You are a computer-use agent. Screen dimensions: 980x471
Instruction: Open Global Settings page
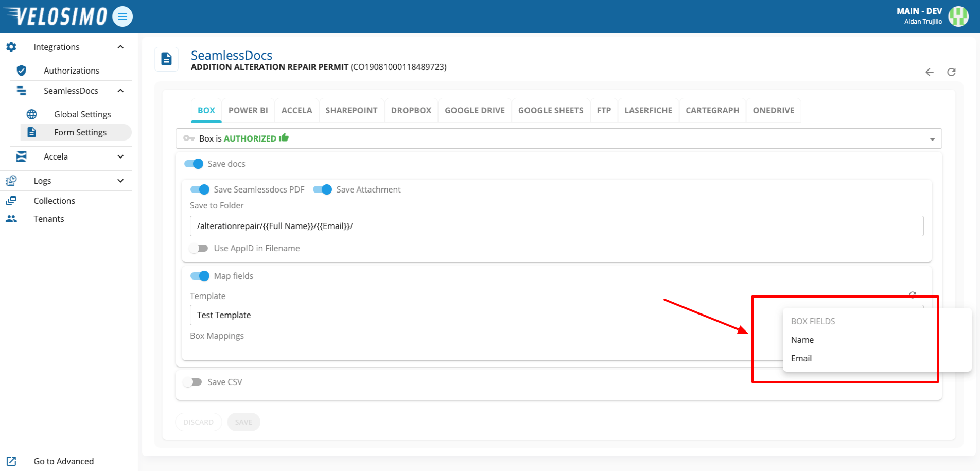pyautogui.click(x=82, y=114)
